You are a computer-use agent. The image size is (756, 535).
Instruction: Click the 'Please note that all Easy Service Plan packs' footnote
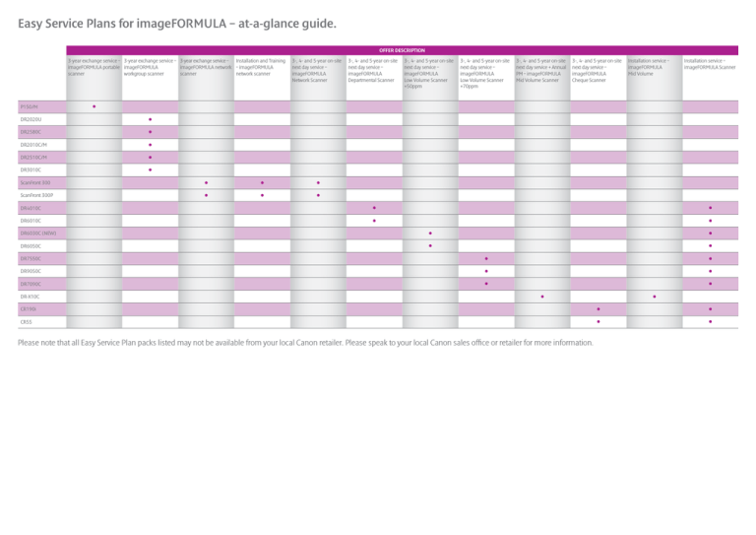pos(305,343)
